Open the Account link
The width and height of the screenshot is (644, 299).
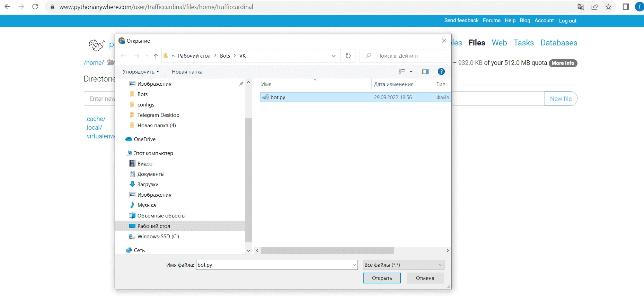pos(544,20)
